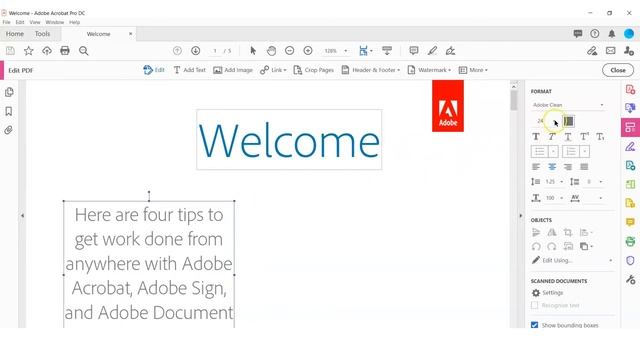The width and height of the screenshot is (640, 360).
Task: Open the Edit Using dropdown
Action: [572, 260]
